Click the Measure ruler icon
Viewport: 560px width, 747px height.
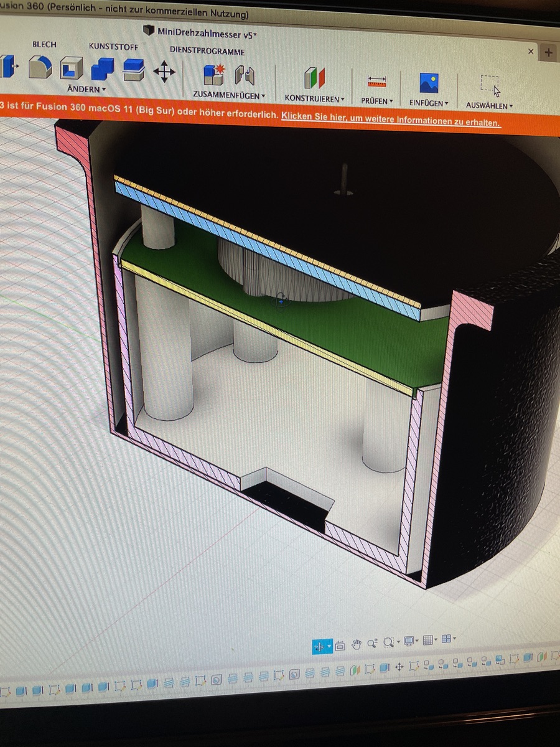pos(377,81)
